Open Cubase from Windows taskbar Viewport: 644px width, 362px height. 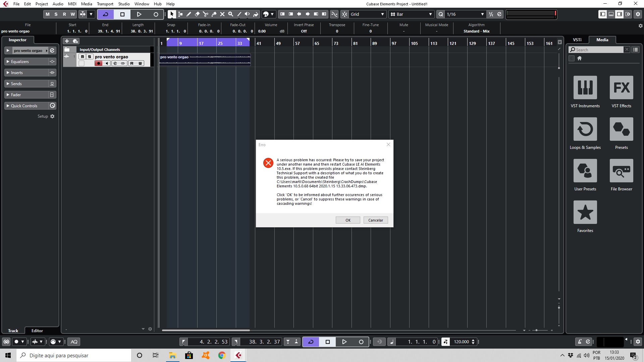tap(238, 355)
